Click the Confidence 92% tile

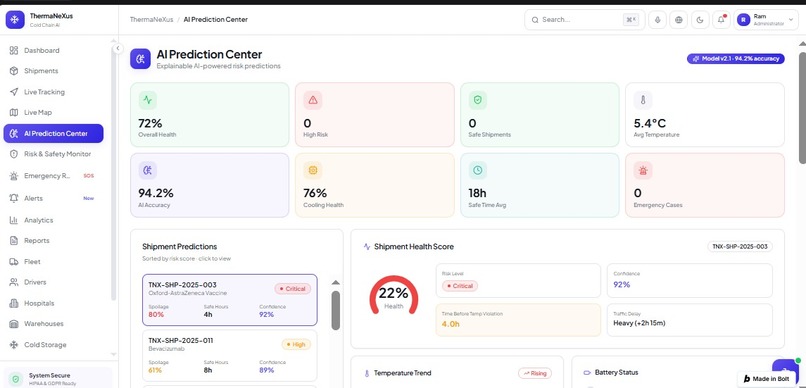pos(689,280)
